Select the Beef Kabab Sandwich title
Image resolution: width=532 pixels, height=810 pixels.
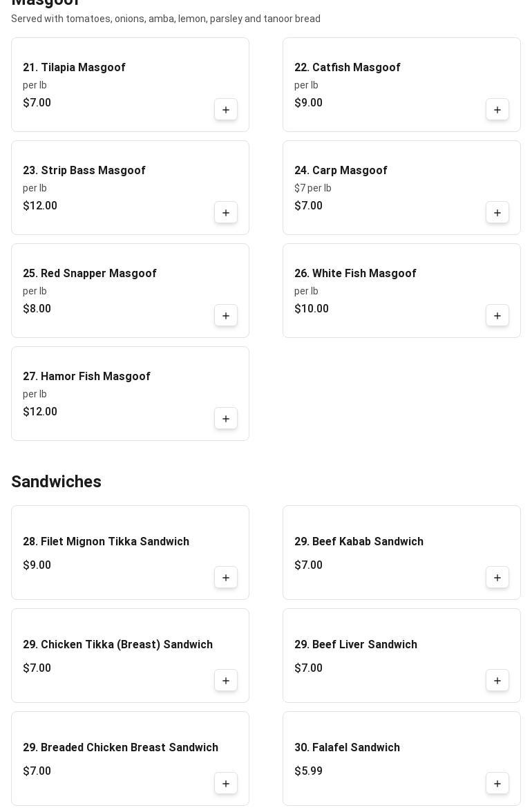(359, 542)
